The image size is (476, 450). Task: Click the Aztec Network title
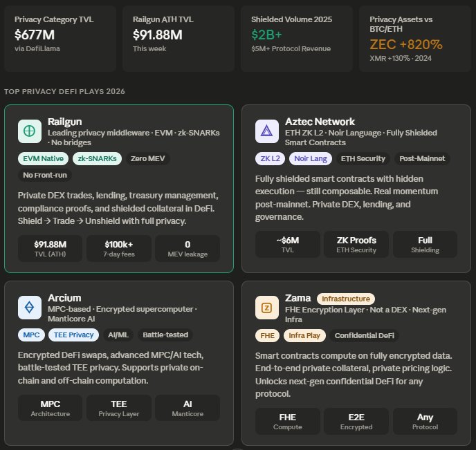pos(320,122)
